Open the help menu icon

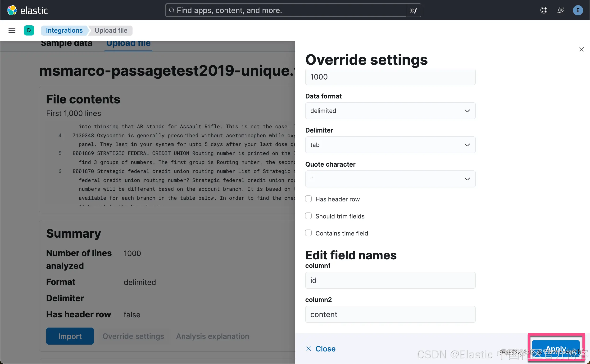click(x=544, y=10)
